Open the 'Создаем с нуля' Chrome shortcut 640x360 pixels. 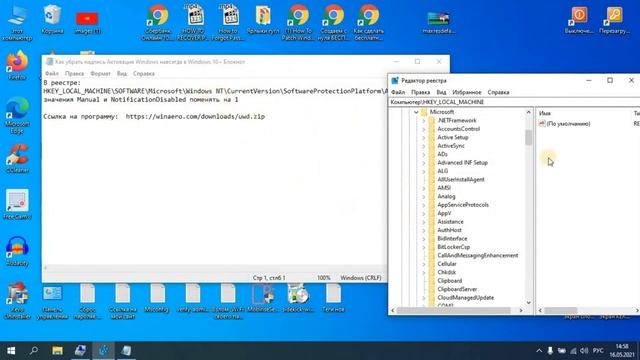(333, 22)
